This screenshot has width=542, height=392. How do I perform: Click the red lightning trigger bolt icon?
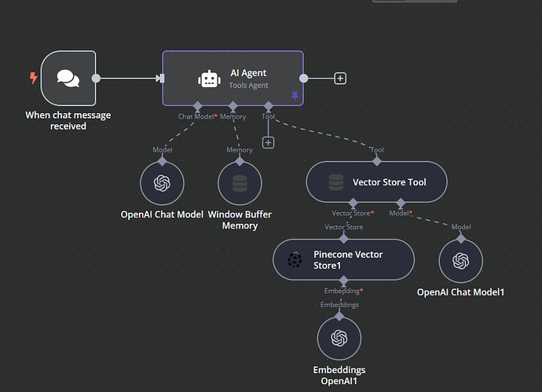click(x=33, y=78)
